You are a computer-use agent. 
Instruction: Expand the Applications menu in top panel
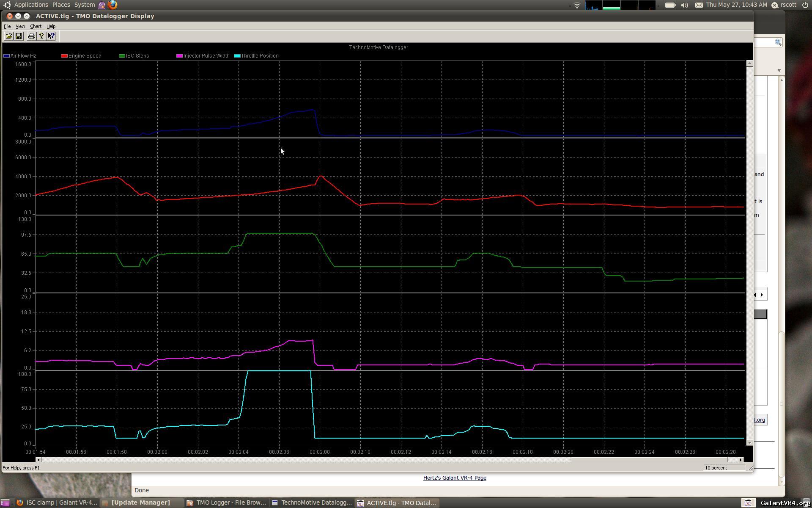click(30, 5)
